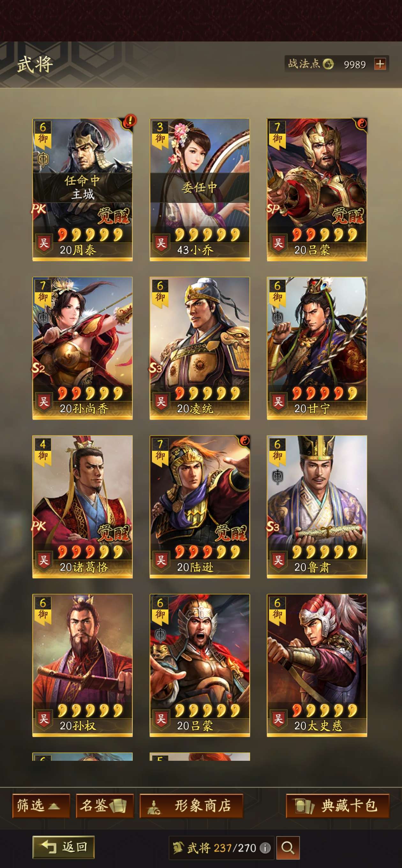Select the 太史慈 hero card

pos(317,665)
